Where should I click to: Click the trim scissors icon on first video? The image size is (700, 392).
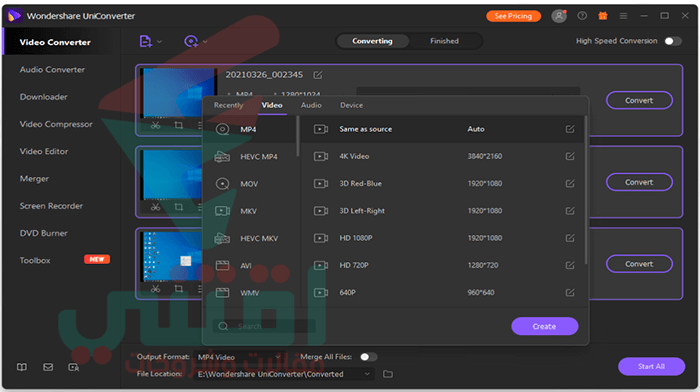(155, 125)
